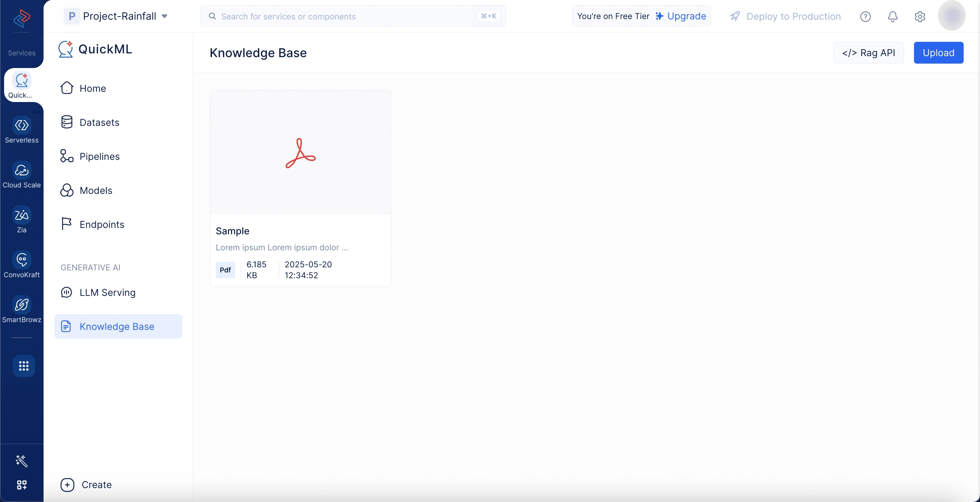Open the Rag API button
This screenshot has height=502, width=980.
coord(868,52)
